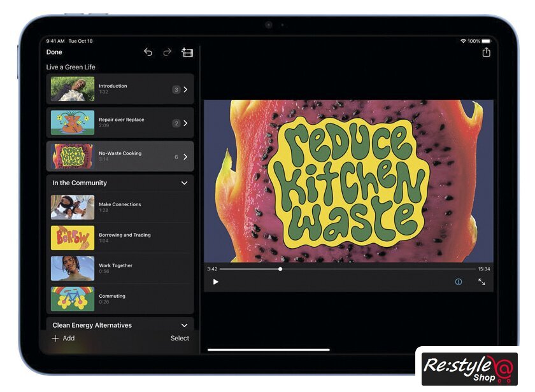
Task: Tap the redo arrow icon
Action: pyautogui.click(x=168, y=52)
